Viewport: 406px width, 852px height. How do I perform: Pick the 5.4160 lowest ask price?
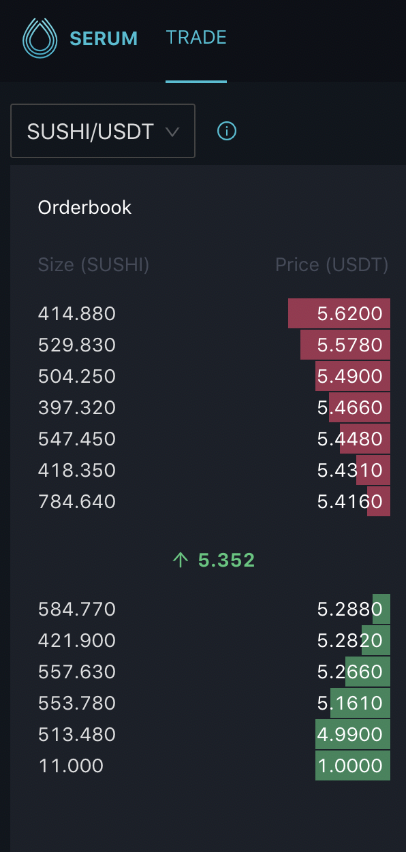[350, 501]
